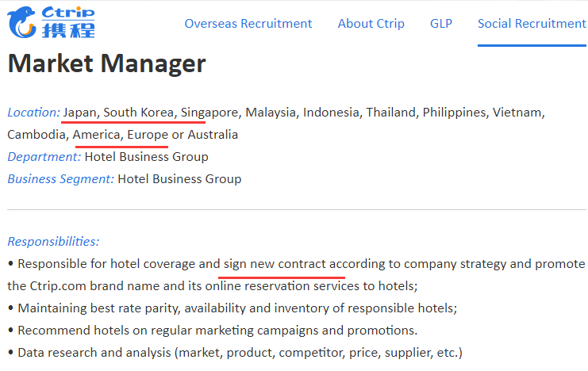Click the Ctrip Chinese text logo 携程
588x371 pixels.
tap(68, 30)
